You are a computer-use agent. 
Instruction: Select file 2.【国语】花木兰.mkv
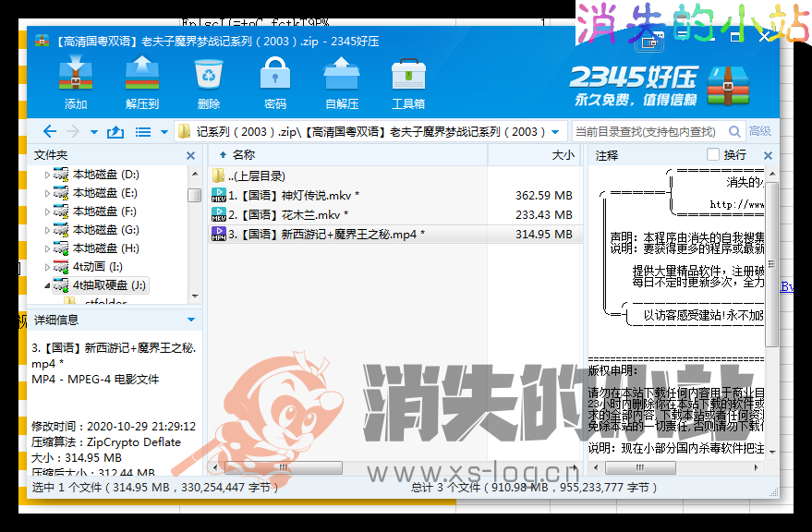pyautogui.click(x=395, y=214)
